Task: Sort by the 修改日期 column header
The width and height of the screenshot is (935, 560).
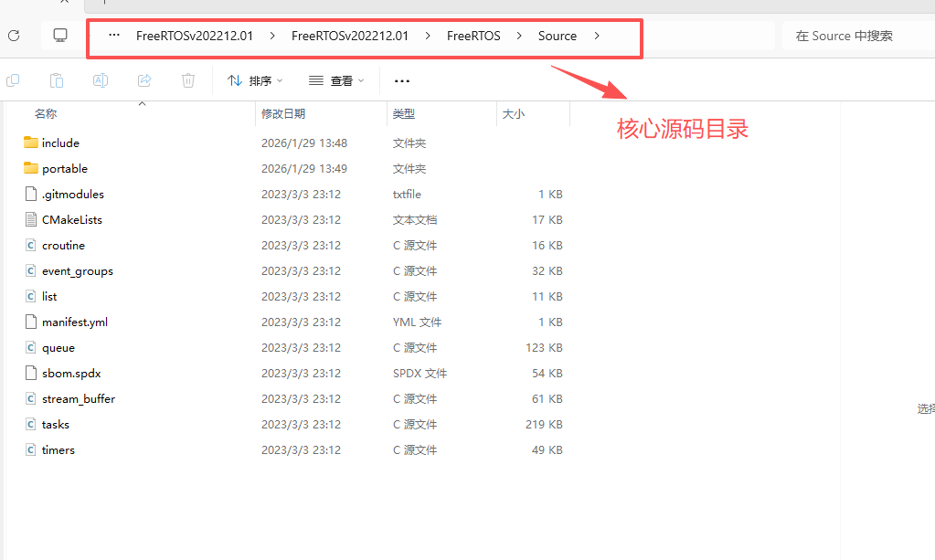Action: pyautogui.click(x=283, y=114)
